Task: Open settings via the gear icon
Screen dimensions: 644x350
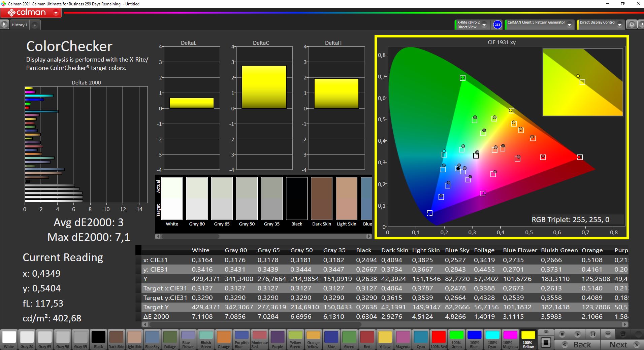Action: coord(632,25)
